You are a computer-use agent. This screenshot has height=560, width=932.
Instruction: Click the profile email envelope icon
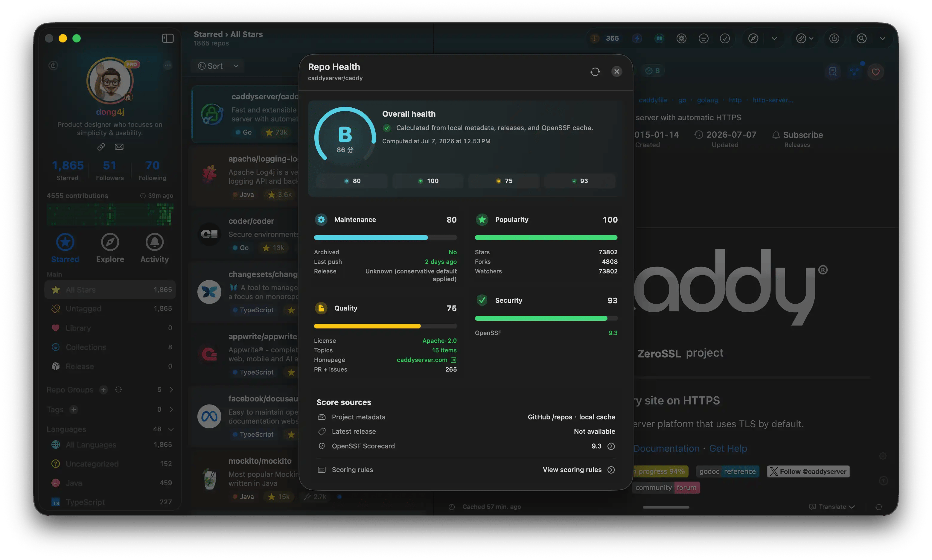pyautogui.click(x=119, y=147)
